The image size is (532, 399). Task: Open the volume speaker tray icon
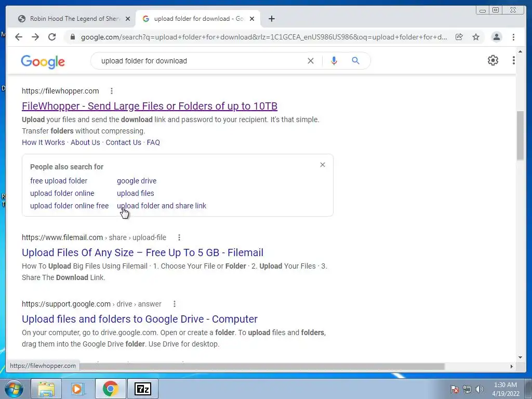click(480, 389)
